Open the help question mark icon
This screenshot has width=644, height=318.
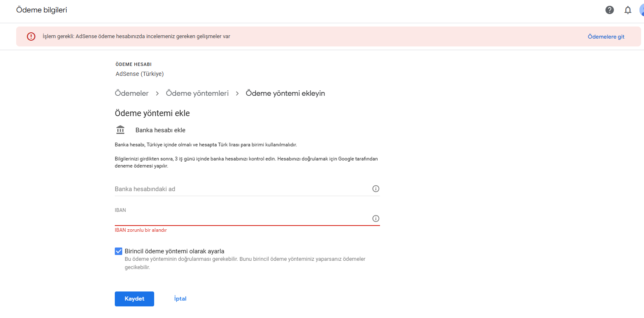coord(609,10)
